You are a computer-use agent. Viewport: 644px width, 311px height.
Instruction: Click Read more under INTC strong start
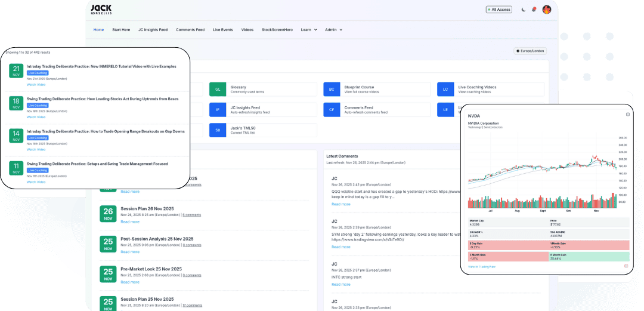pos(341,284)
